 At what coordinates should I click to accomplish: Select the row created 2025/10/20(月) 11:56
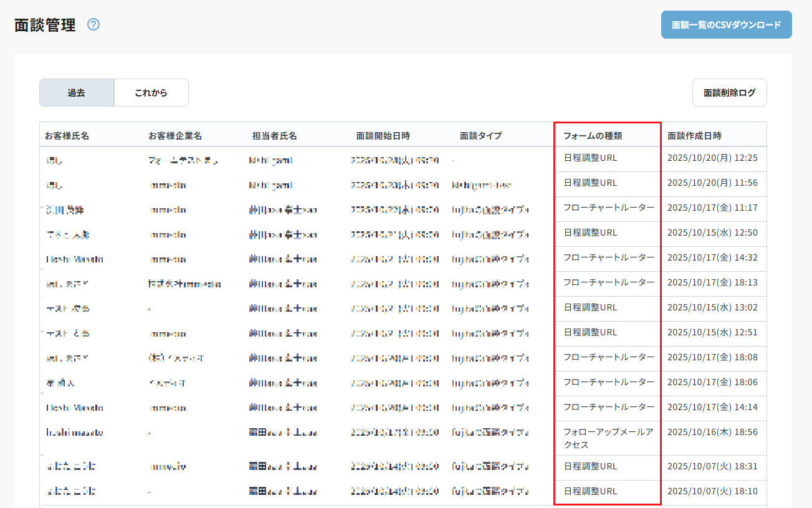pos(712,183)
